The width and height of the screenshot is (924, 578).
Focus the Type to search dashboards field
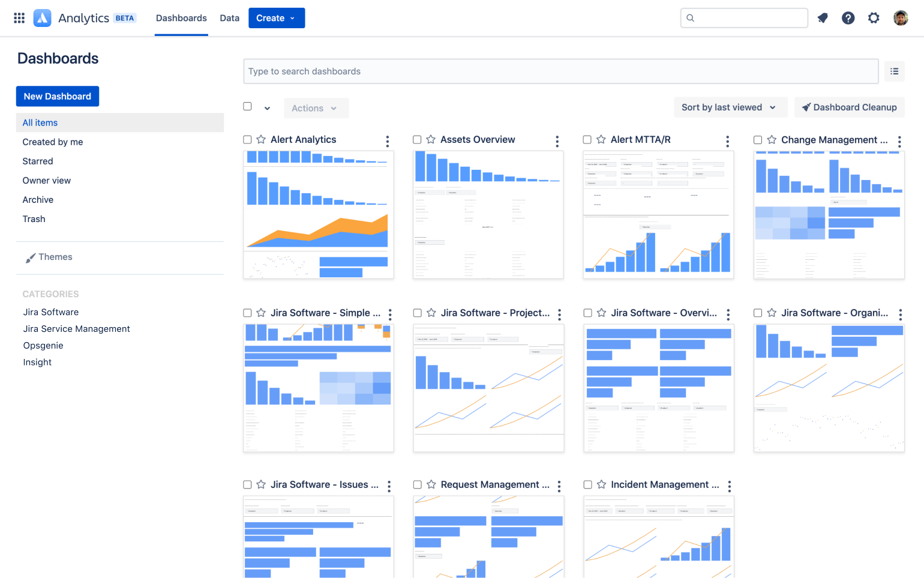click(x=561, y=71)
